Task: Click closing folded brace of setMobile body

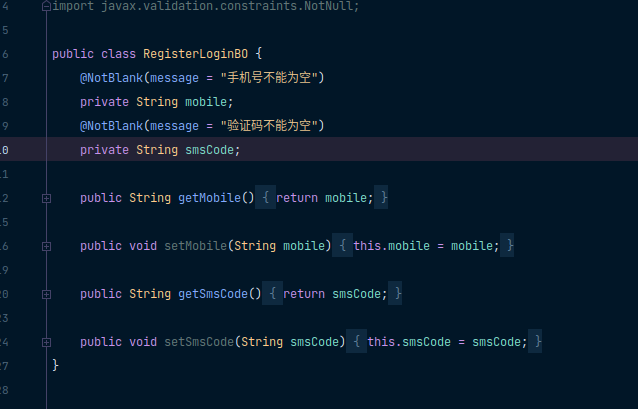Action: coord(510,246)
